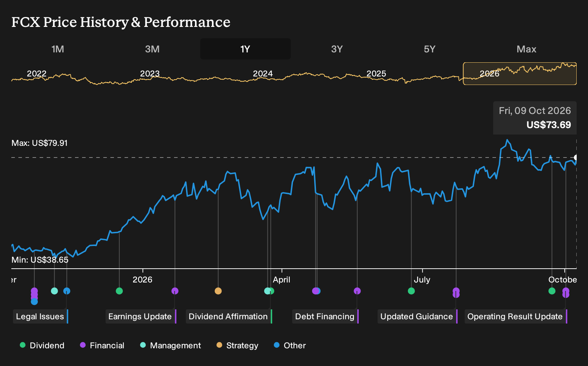Select the green Dividend dot near July

411,291
